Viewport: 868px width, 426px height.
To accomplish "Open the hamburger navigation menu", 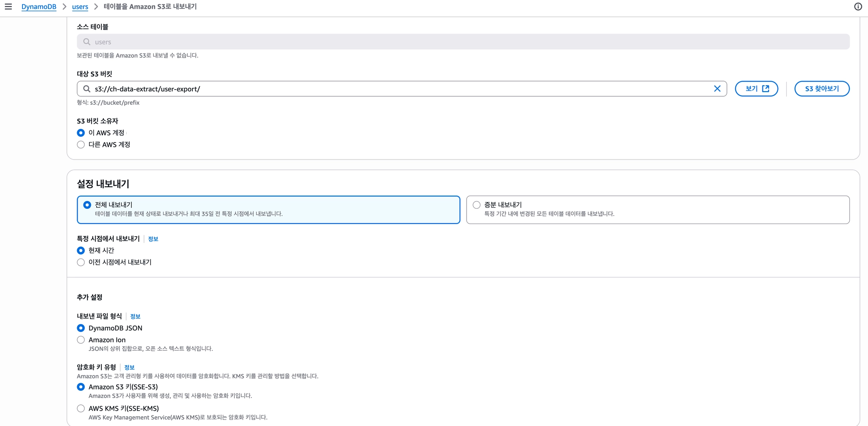I will tap(8, 7).
